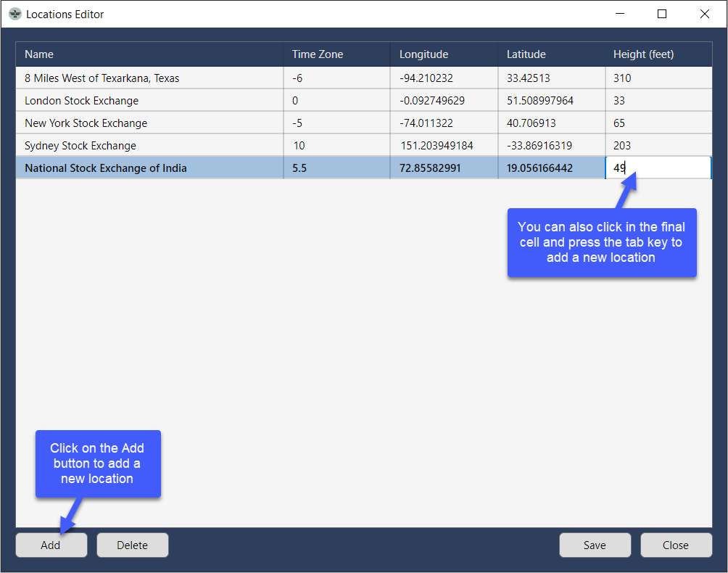The width and height of the screenshot is (728, 573).
Task: Click longitude cell '151.203949184'
Action: 444,145
